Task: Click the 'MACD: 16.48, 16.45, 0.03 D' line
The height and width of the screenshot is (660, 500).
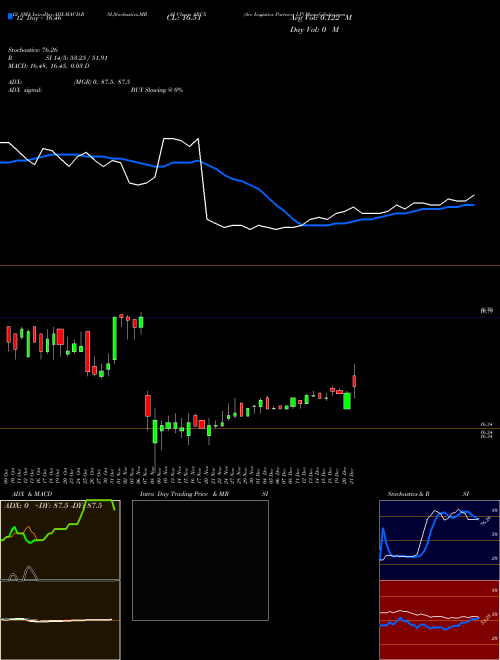Action: point(48,66)
